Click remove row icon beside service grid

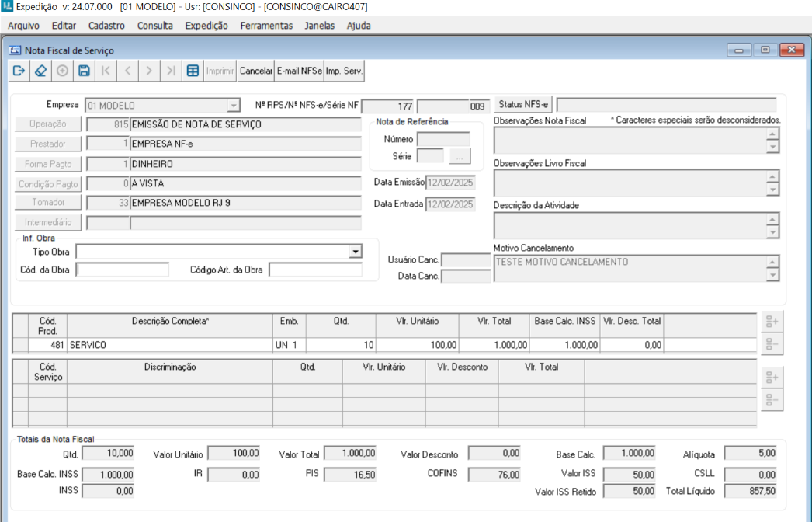(x=772, y=400)
